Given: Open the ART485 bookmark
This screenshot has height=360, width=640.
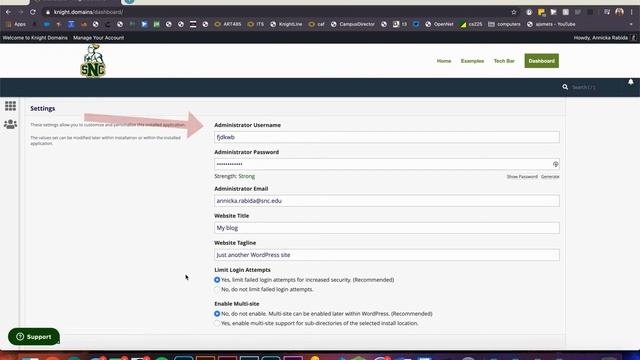Looking at the screenshot, I should (x=228, y=24).
